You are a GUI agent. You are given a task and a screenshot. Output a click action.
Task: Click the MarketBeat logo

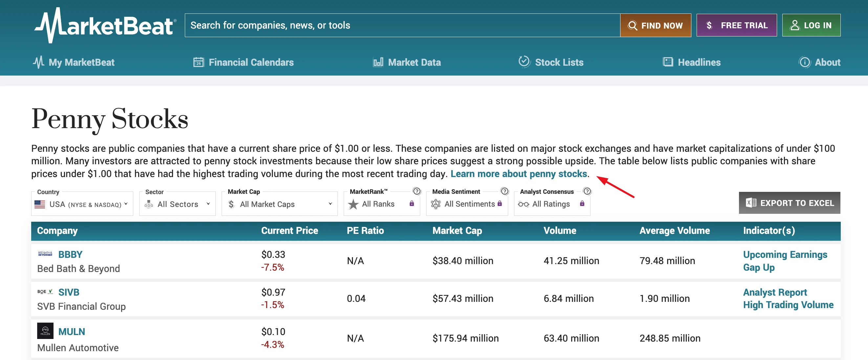[105, 26]
